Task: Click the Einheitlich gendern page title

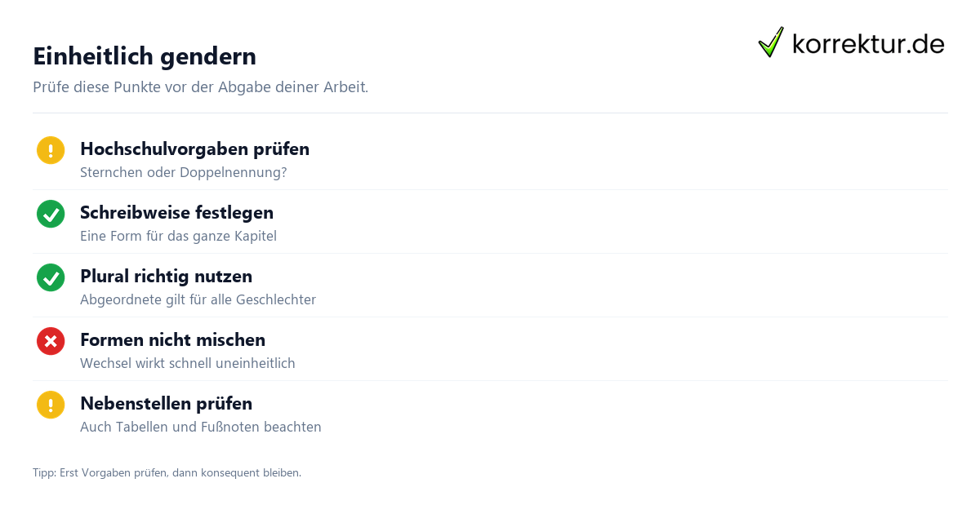Action: pyautogui.click(x=145, y=56)
